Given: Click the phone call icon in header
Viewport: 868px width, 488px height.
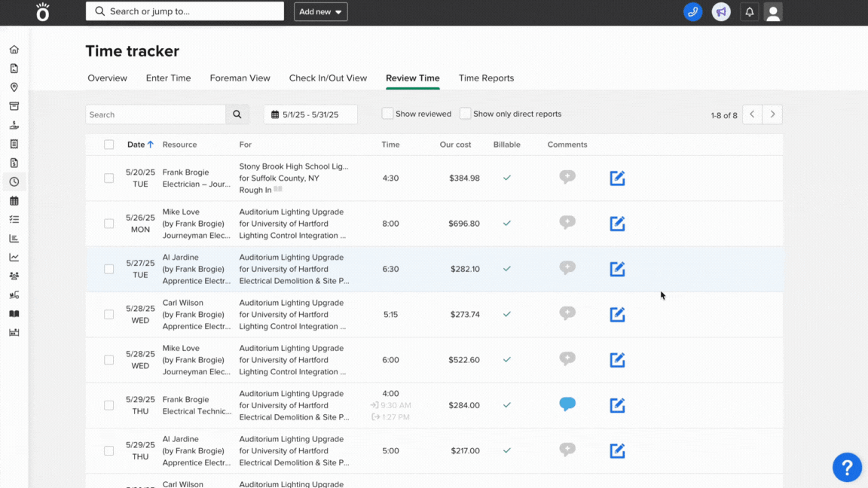Looking at the screenshot, I should [x=692, y=12].
